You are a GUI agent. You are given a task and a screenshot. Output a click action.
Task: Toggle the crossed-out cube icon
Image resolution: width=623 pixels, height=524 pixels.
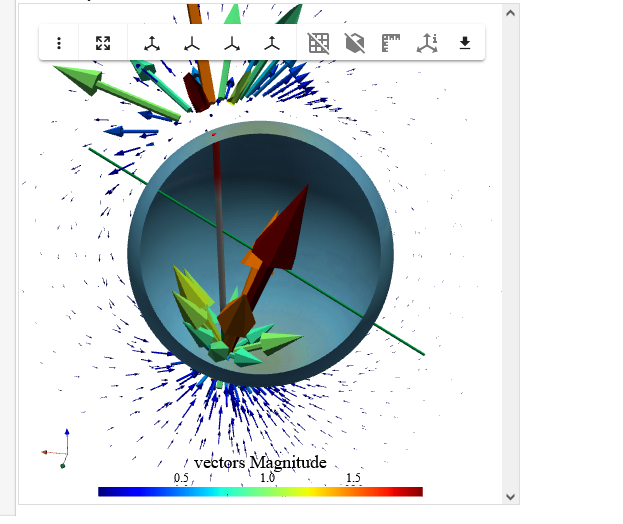pyautogui.click(x=354, y=43)
